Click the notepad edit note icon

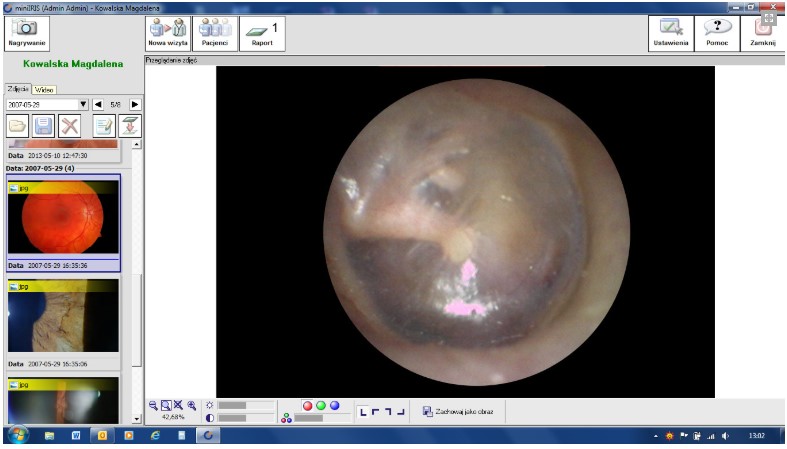(x=104, y=126)
